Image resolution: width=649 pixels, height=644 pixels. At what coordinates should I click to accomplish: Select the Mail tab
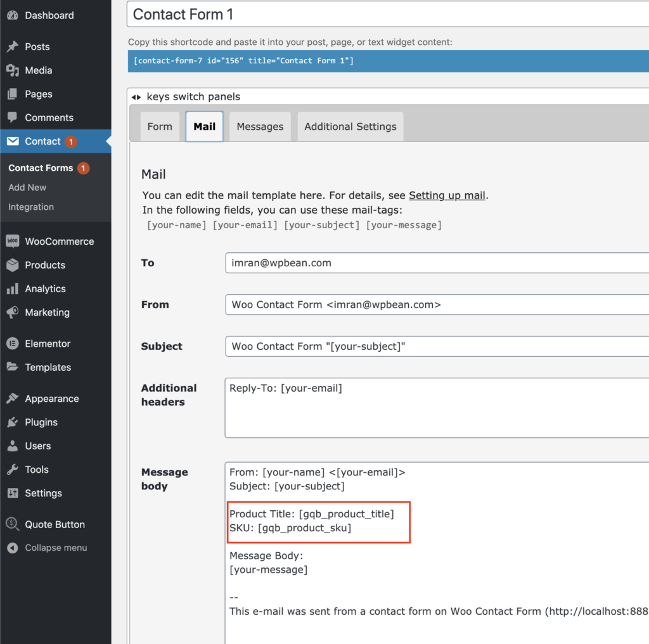tap(205, 127)
